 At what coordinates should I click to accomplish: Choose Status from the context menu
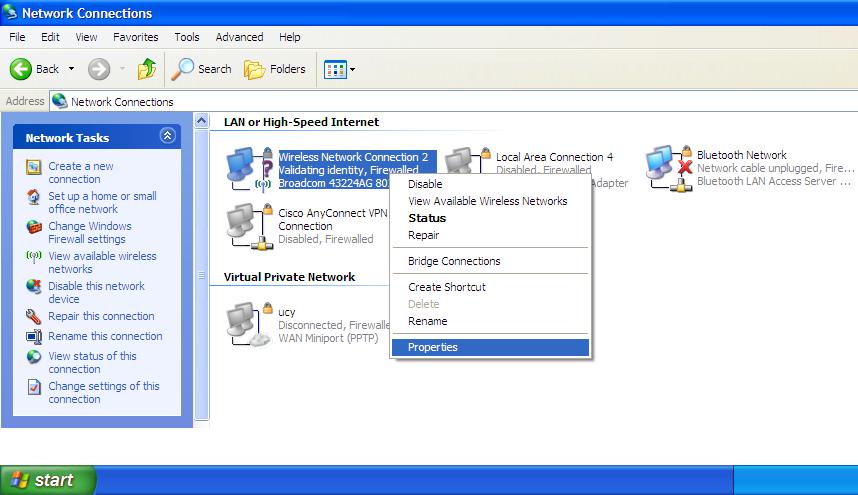490,218
